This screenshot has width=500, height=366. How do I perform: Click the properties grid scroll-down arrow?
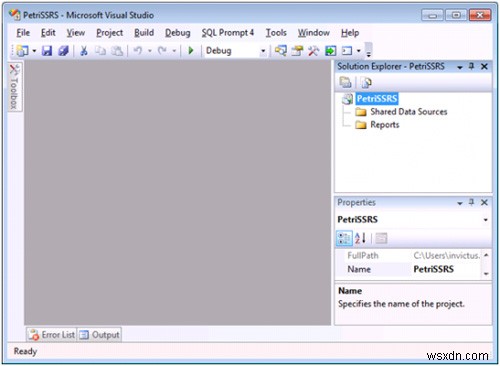tap(486, 274)
